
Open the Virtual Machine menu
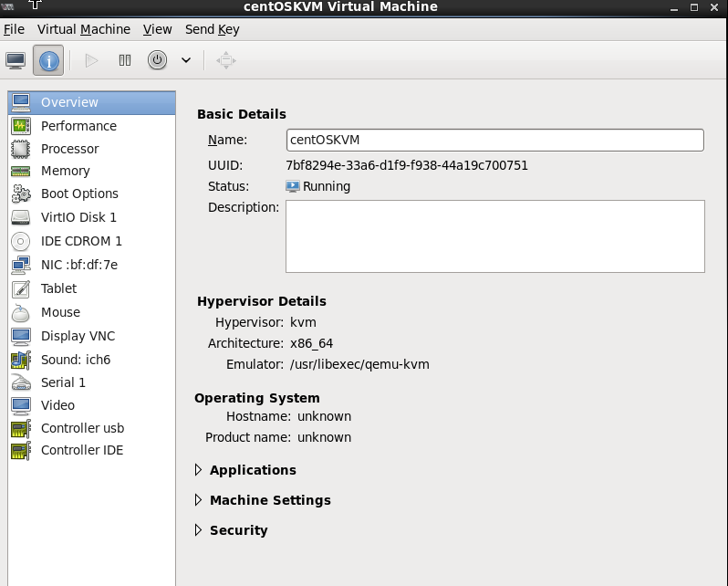coord(84,29)
